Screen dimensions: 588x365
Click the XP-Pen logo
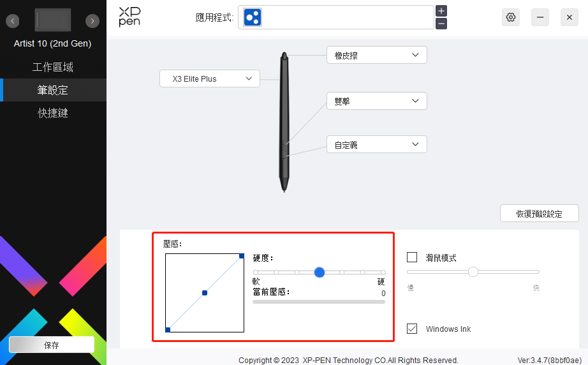point(129,17)
